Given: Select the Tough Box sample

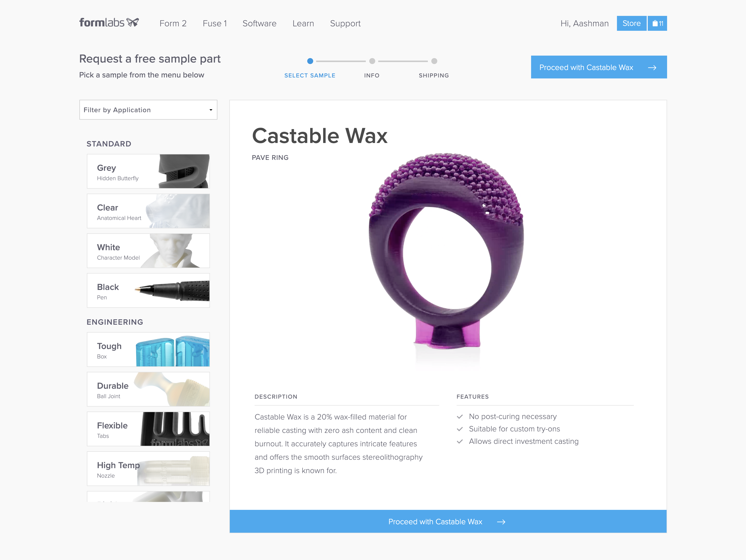Looking at the screenshot, I should [148, 350].
